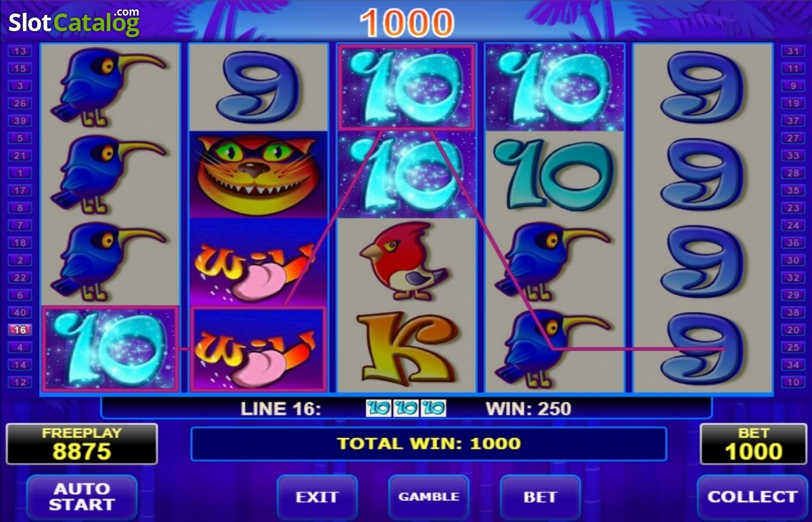Select payline 31 indicator on right
812x522 pixels.
click(792, 51)
